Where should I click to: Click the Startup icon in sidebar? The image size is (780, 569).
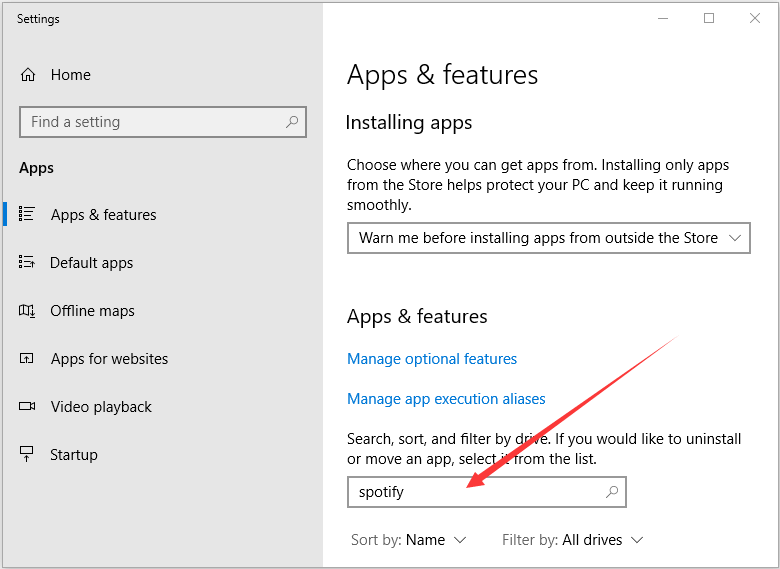pos(26,454)
